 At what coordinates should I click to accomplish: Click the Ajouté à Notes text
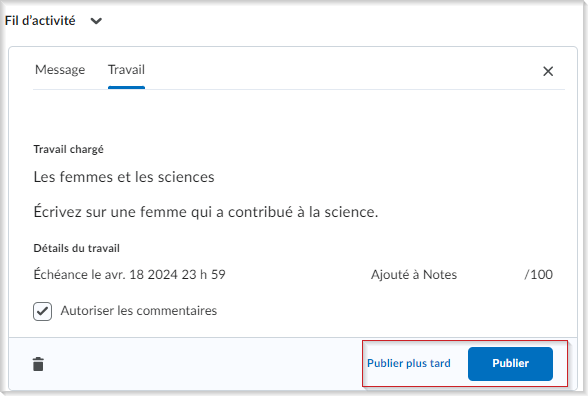click(x=414, y=274)
